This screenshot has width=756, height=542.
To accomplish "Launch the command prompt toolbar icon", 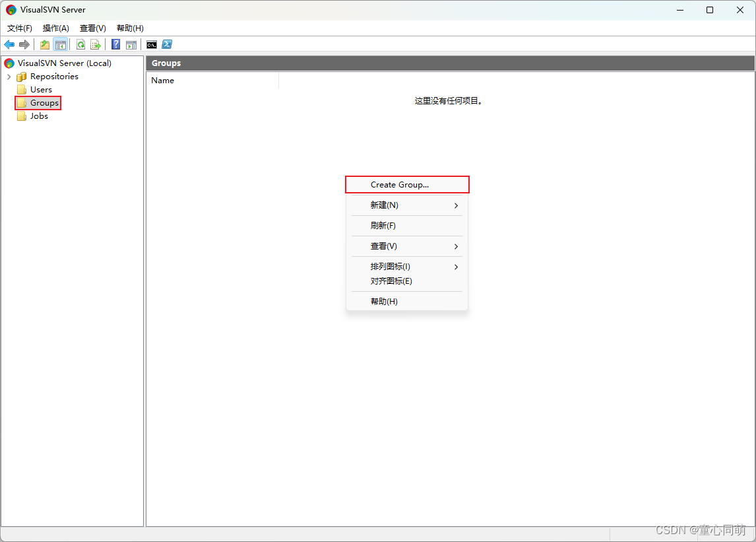I will click(x=152, y=44).
